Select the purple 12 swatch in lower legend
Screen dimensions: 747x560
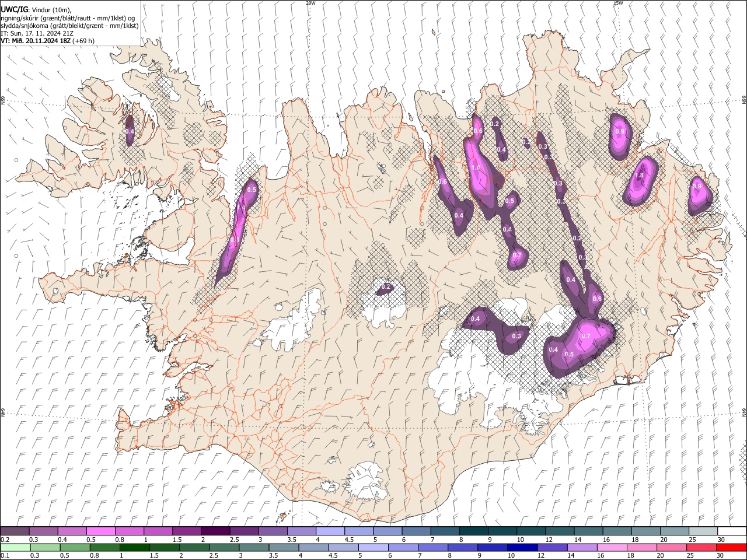[552, 547]
